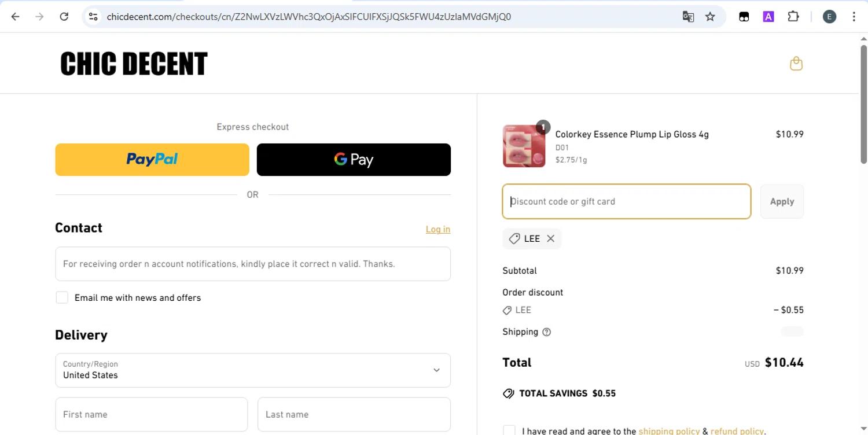Image resolution: width=868 pixels, height=435 pixels.
Task: Click the scrollbar down arrow
Action: tap(863, 430)
